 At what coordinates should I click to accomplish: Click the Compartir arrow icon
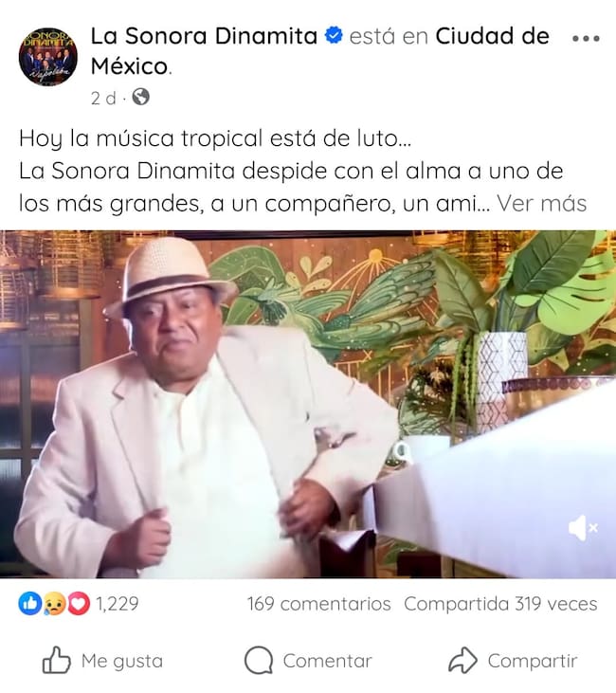click(462, 661)
